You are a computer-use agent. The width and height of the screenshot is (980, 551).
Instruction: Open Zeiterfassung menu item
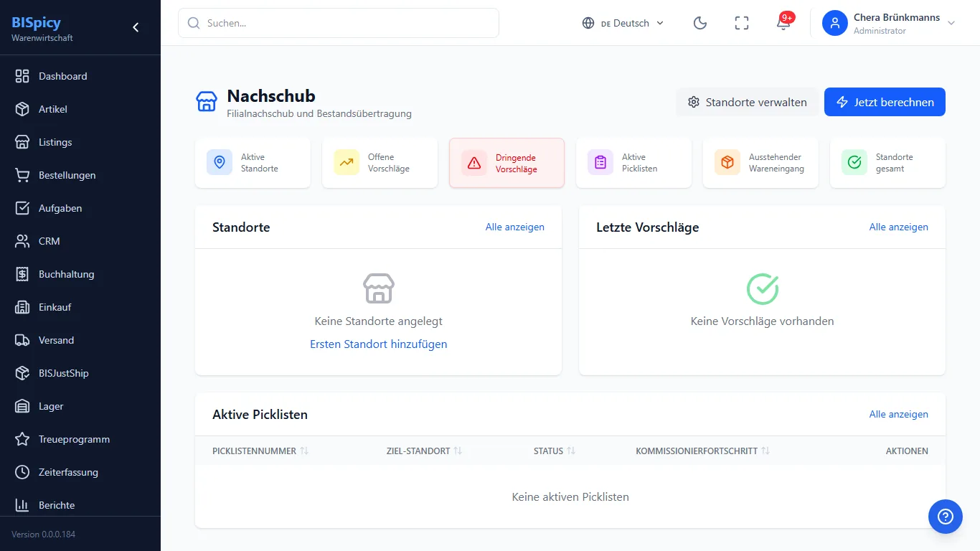coord(80,472)
